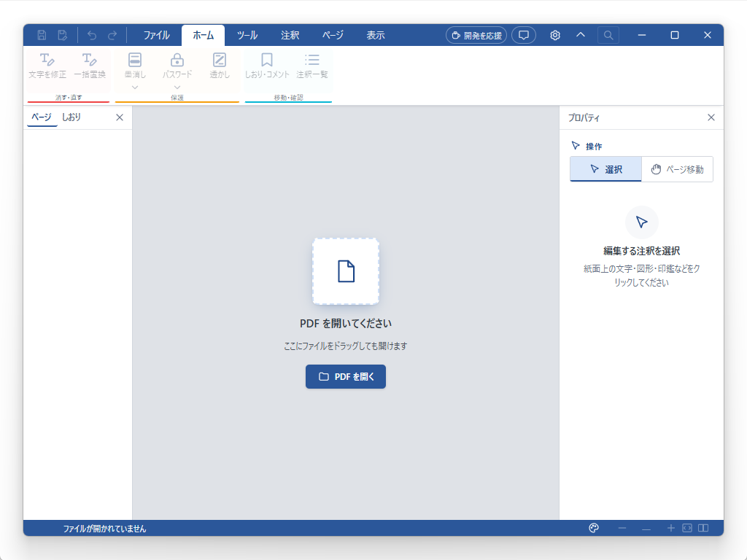
Task: Open the ページ ribbon tab
Action: tap(333, 35)
